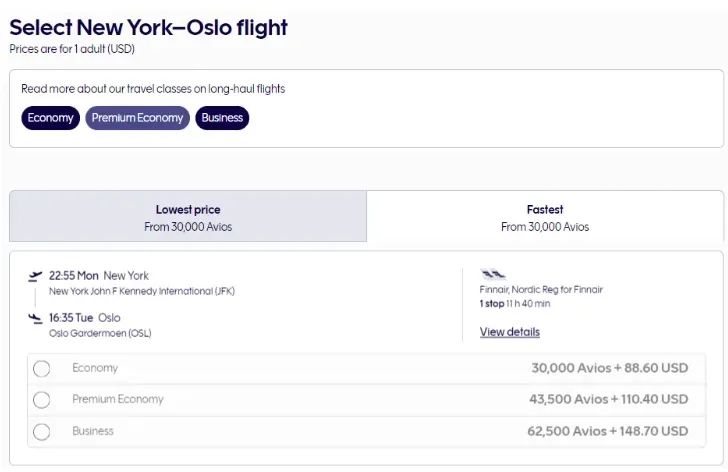
Task: Switch to the Lowest price tab
Action: point(188,217)
